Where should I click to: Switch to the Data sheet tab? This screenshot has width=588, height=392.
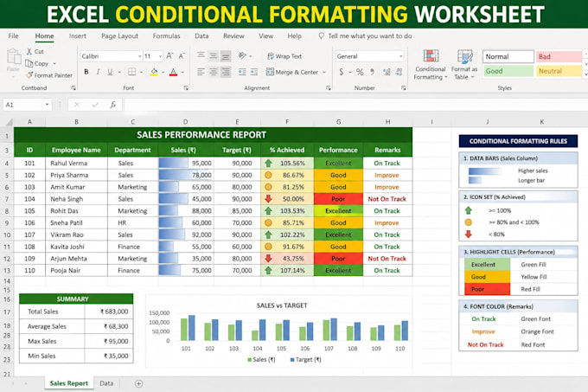106,383
